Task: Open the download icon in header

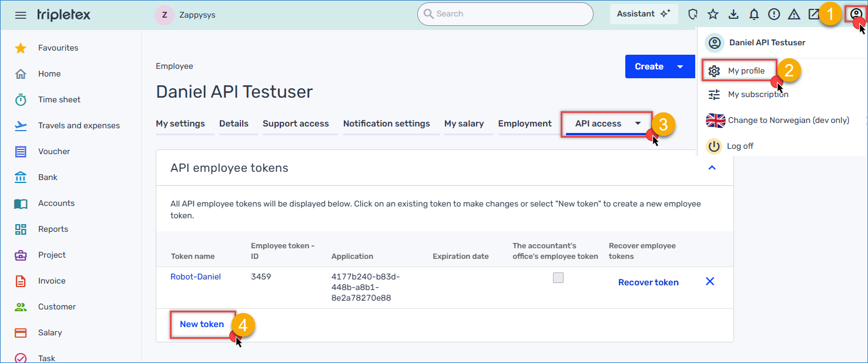Action: click(x=733, y=14)
